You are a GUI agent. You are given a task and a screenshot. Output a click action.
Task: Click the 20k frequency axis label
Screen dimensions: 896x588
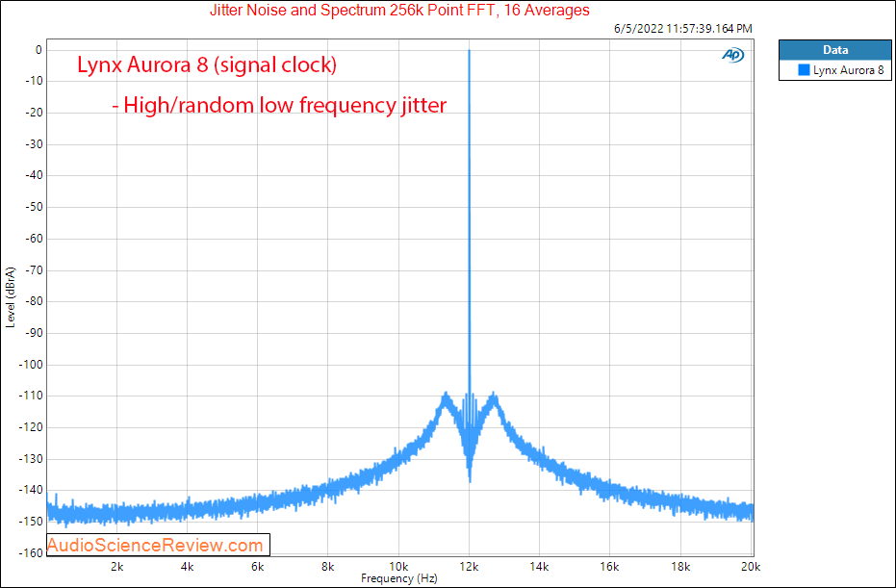pos(751,566)
